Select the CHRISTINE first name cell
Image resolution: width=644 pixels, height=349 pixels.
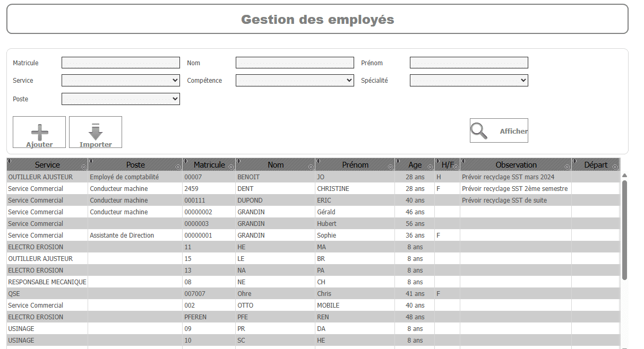click(x=355, y=189)
